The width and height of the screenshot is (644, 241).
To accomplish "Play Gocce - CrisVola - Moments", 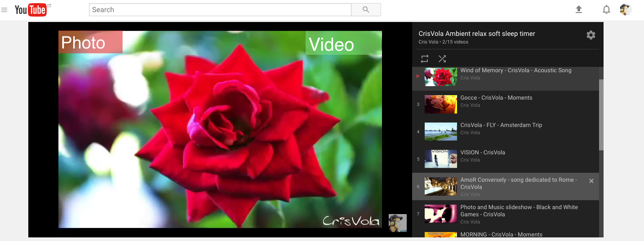I will [x=496, y=98].
